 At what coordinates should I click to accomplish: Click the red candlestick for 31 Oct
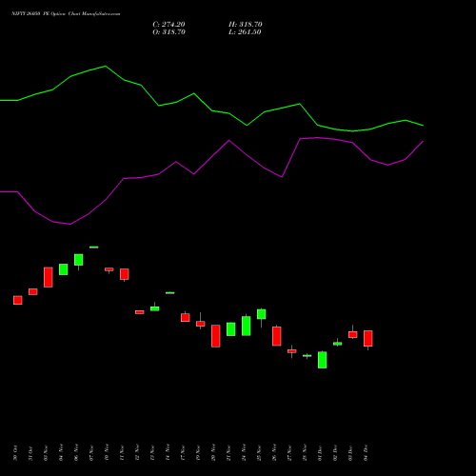tap(33, 291)
